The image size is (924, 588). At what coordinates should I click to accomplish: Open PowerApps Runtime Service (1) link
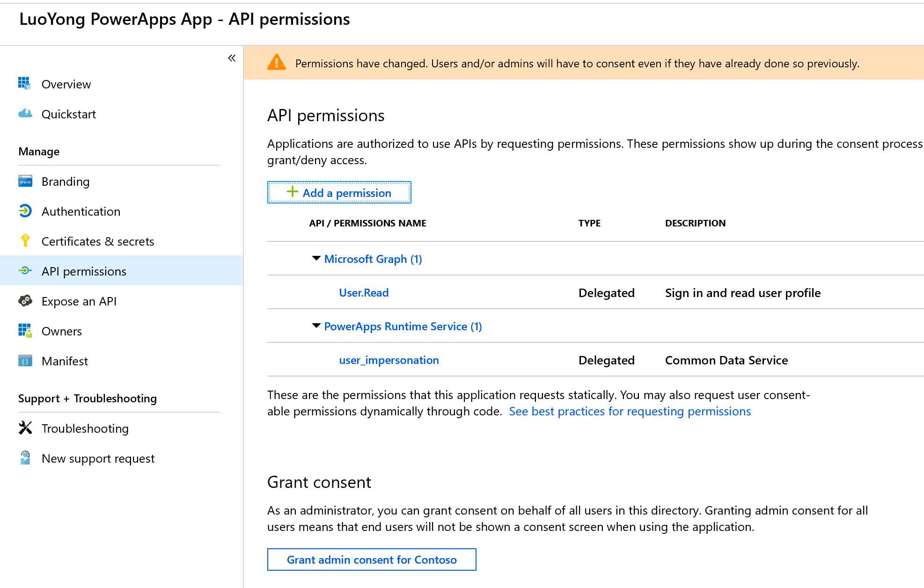[x=403, y=327]
